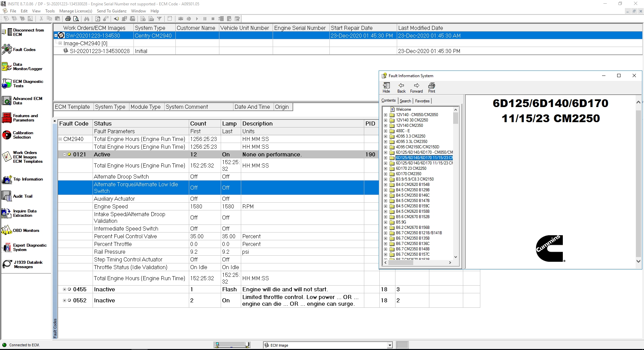Click the Count column header
This screenshot has height=350, width=644.
[x=205, y=123]
